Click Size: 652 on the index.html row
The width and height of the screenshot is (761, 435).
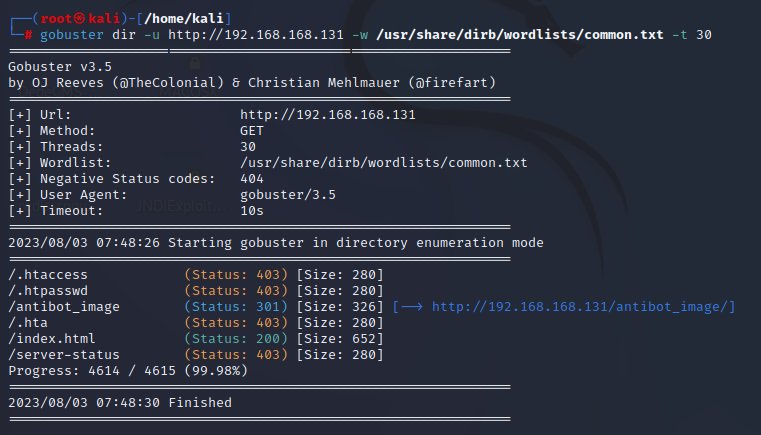pos(340,339)
